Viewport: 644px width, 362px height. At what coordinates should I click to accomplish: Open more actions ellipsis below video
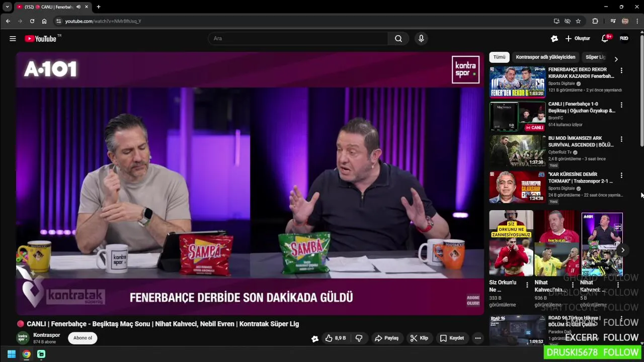(478, 338)
